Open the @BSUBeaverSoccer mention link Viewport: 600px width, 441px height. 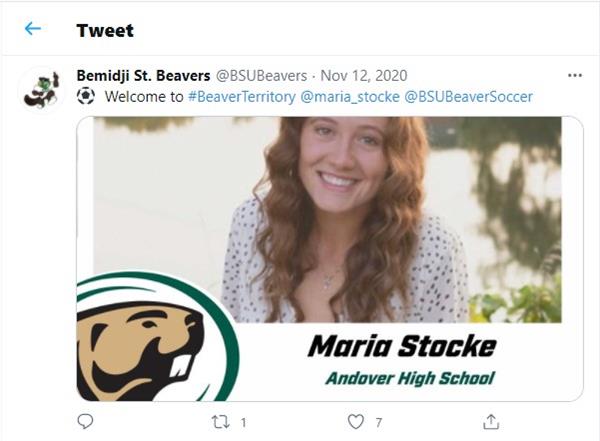point(468,97)
